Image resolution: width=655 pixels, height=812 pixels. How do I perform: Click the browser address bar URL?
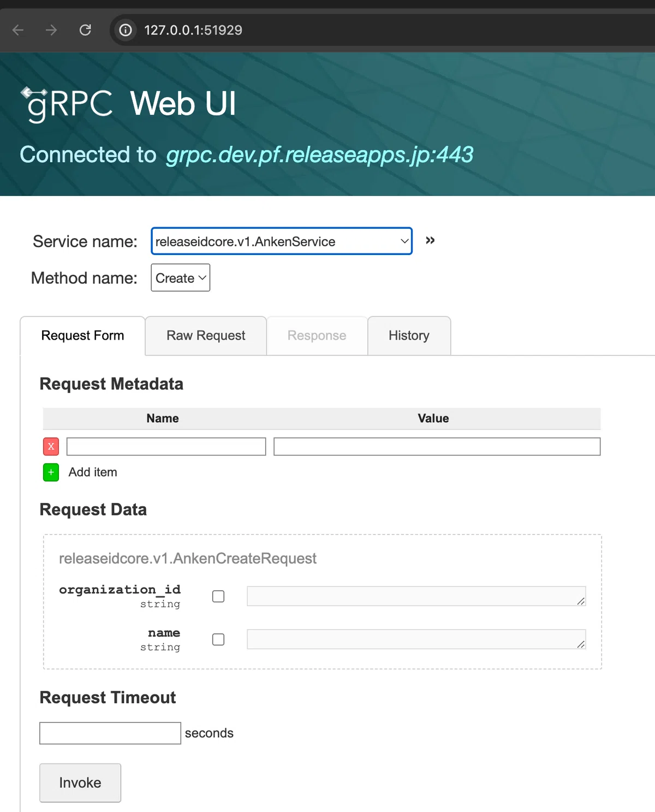193,30
